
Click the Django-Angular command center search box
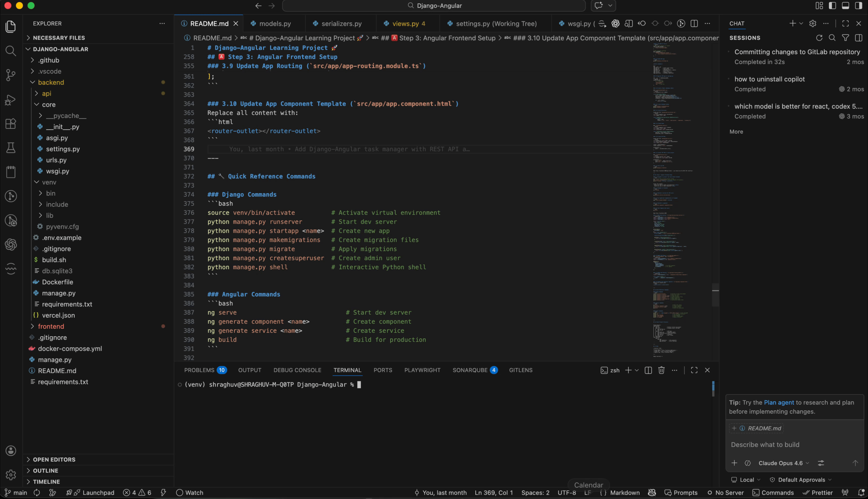434,6
